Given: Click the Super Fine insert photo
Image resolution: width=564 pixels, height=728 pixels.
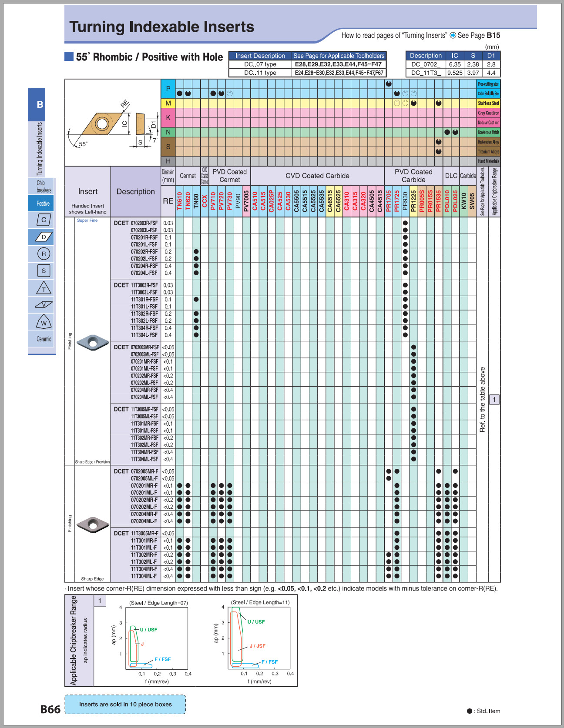Looking at the screenshot, I should (92, 342).
